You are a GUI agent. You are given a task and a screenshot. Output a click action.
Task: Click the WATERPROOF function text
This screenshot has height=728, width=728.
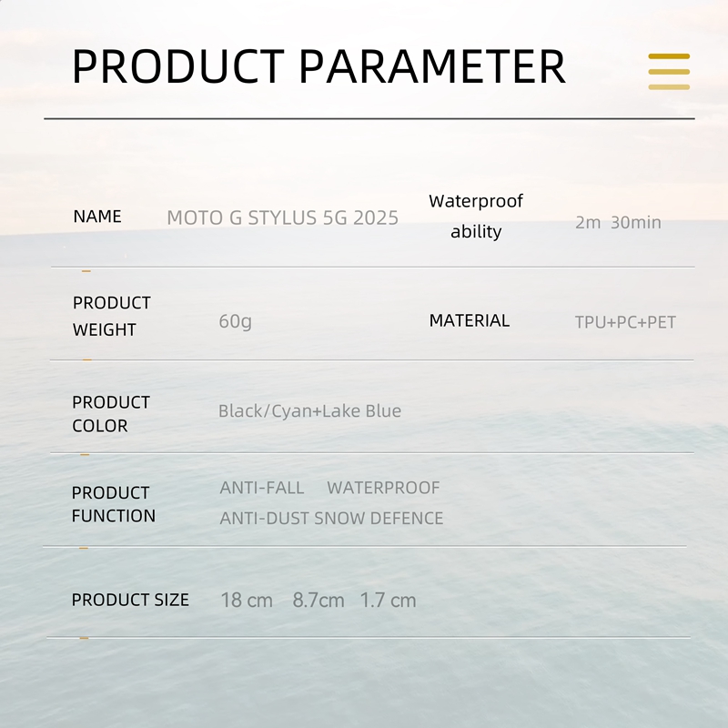point(383,488)
